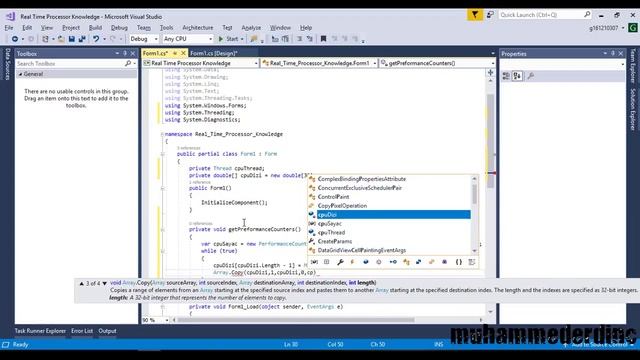Toggle the local variables filter in IntelliSense

coord(314,262)
